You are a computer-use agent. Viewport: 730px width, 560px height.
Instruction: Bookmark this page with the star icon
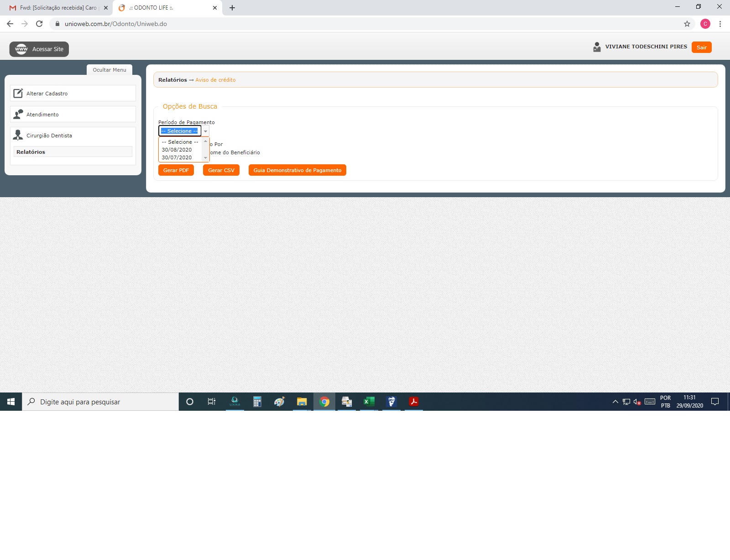coord(687,24)
